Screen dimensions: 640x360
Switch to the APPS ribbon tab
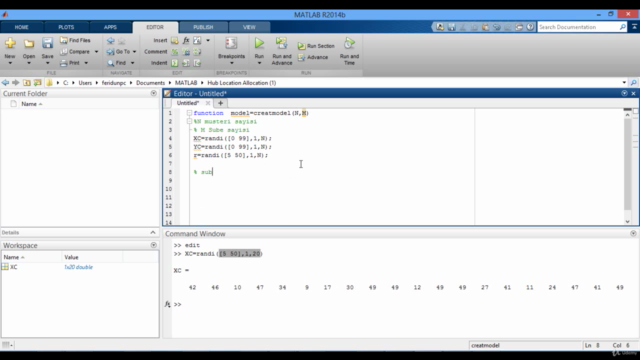(110, 27)
